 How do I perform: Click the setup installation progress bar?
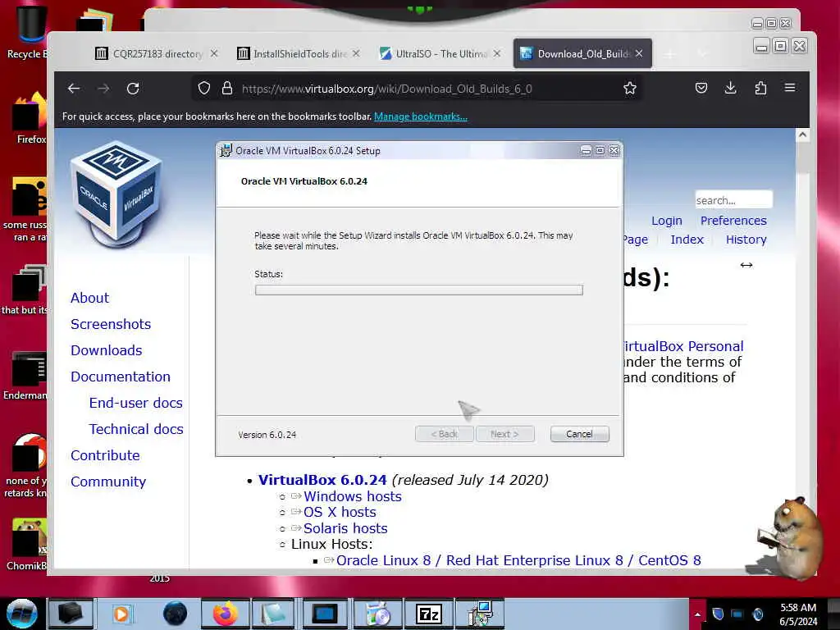tap(419, 290)
